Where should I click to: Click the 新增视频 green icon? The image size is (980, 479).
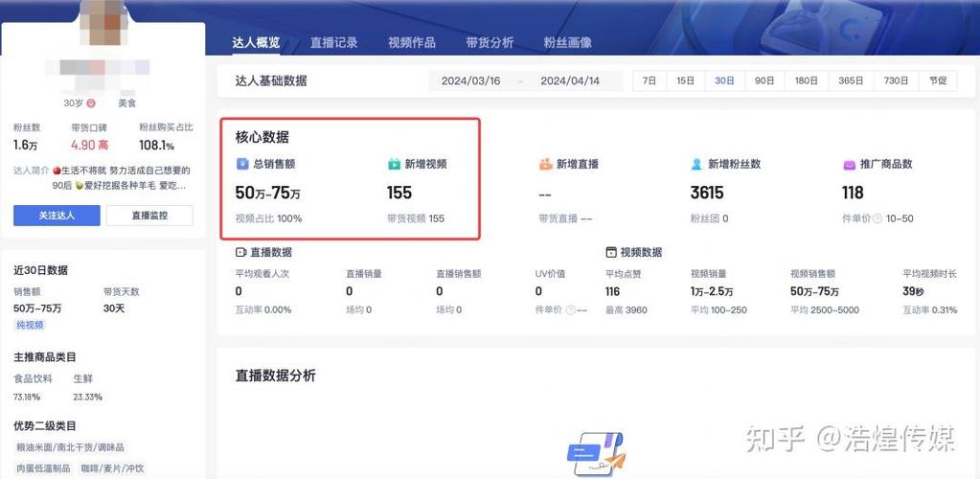pos(394,164)
